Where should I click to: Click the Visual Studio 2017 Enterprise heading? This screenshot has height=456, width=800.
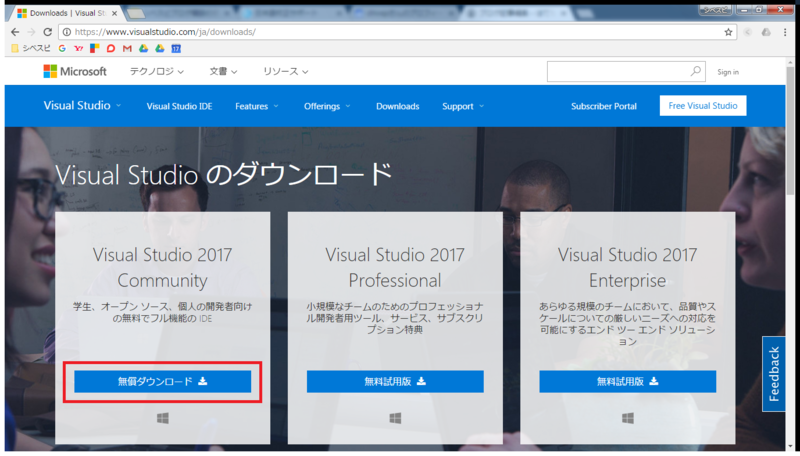(x=628, y=267)
